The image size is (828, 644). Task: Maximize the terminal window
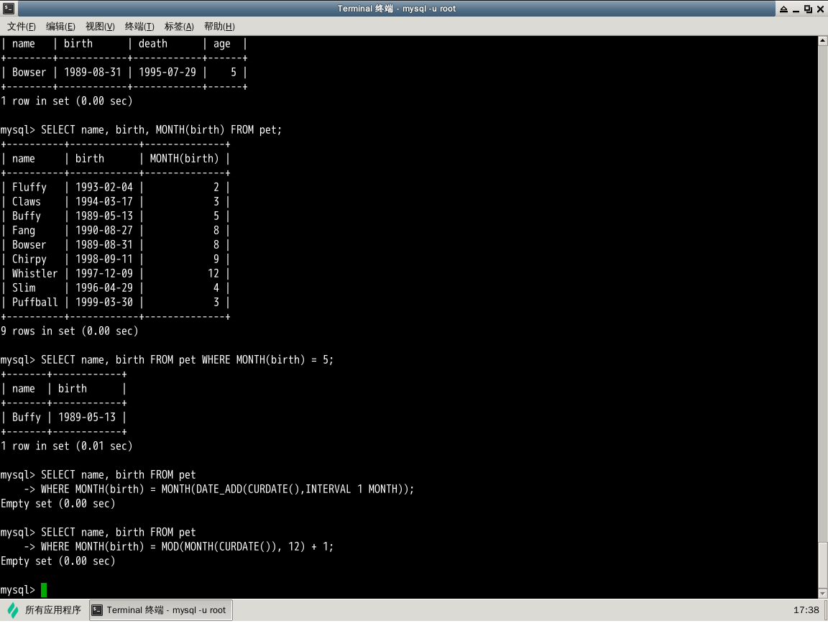pyautogui.click(x=808, y=9)
